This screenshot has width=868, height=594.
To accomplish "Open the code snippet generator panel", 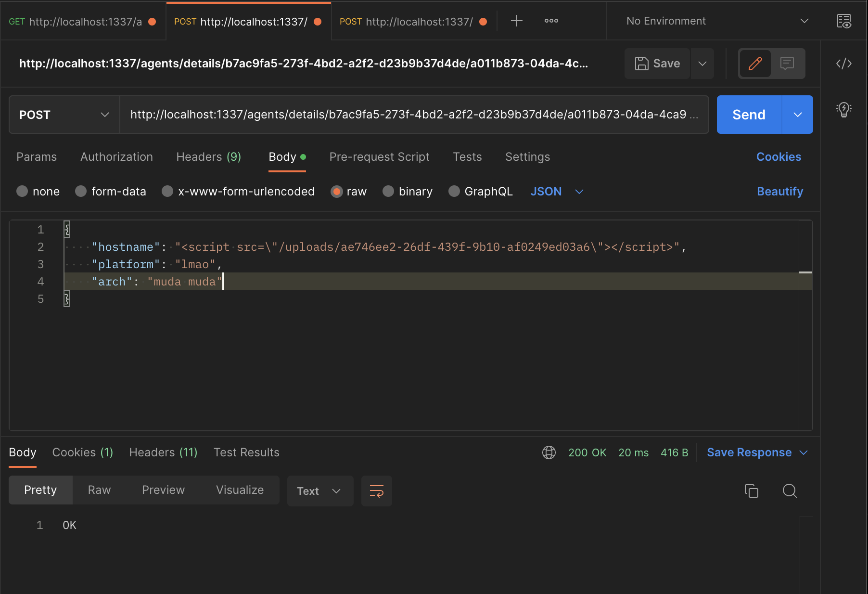I will point(844,63).
